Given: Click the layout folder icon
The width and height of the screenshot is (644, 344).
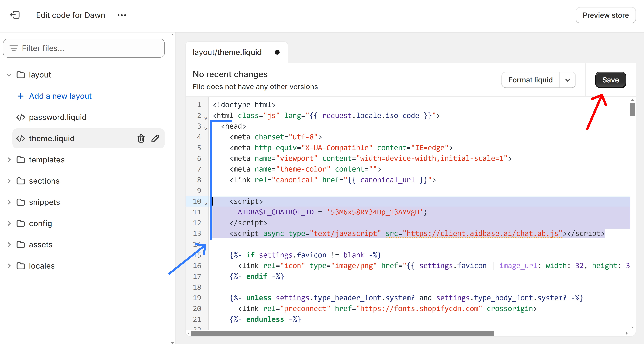Looking at the screenshot, I should pos(20,74).
